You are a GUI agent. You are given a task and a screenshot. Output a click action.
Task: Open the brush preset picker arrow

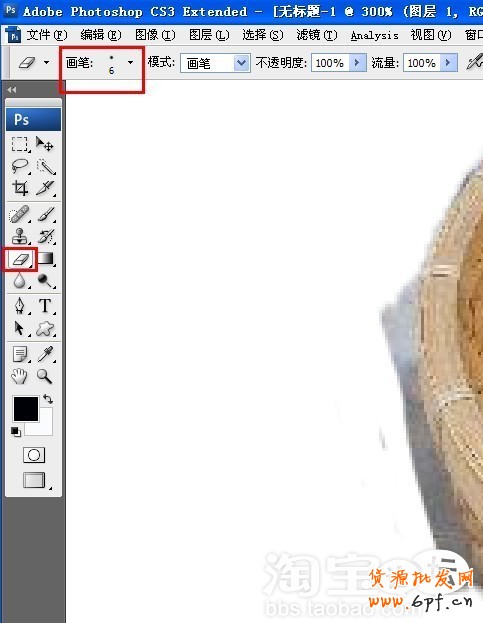pos(130,62)
